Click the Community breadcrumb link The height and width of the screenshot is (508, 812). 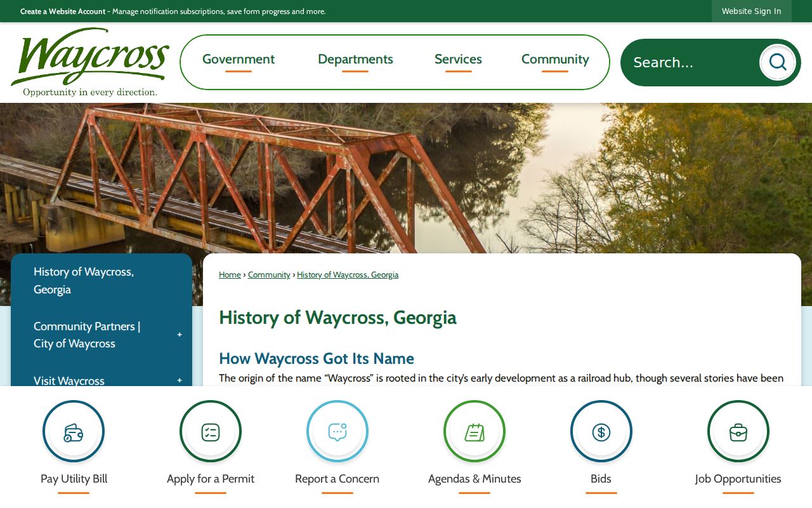pos(269,274)
